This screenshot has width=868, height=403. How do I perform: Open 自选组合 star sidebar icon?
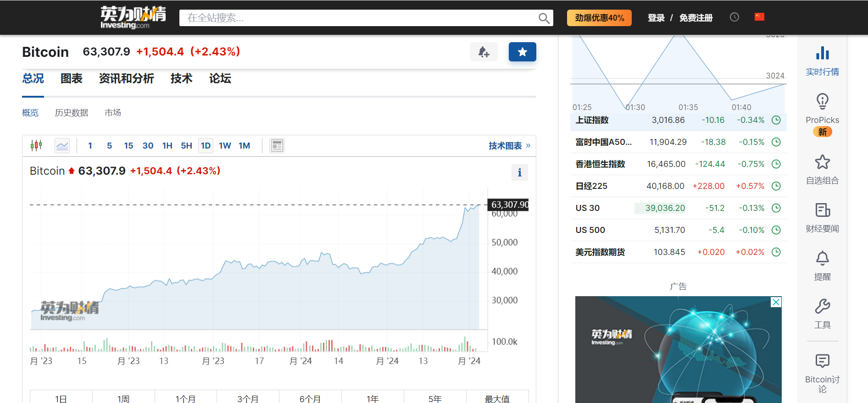pyautogui.click(x=822, y=162)
